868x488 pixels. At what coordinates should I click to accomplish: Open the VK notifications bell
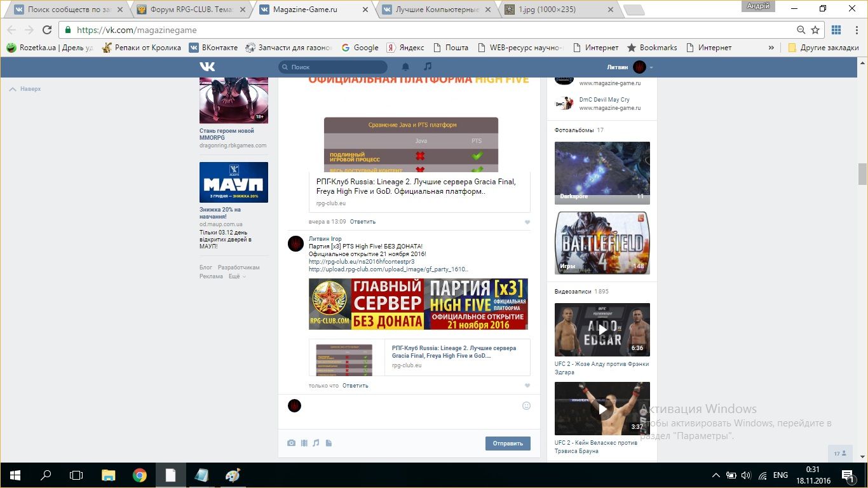click(x=406, y=67)
